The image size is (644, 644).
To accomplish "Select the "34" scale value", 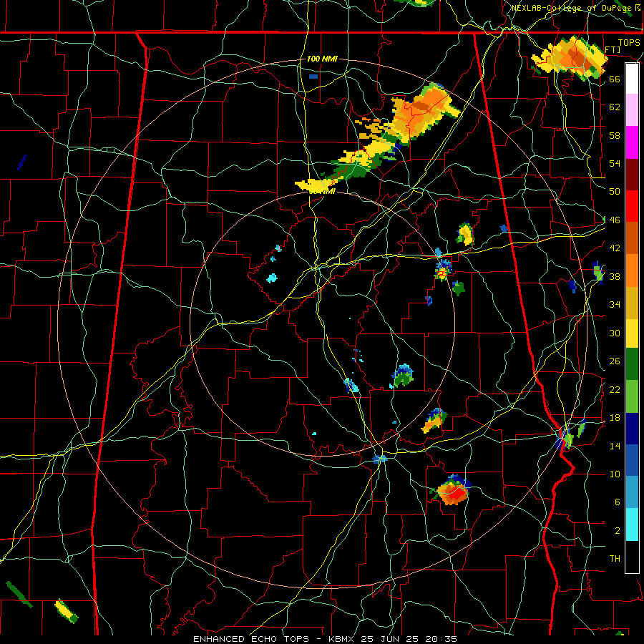I will (615, 305).
